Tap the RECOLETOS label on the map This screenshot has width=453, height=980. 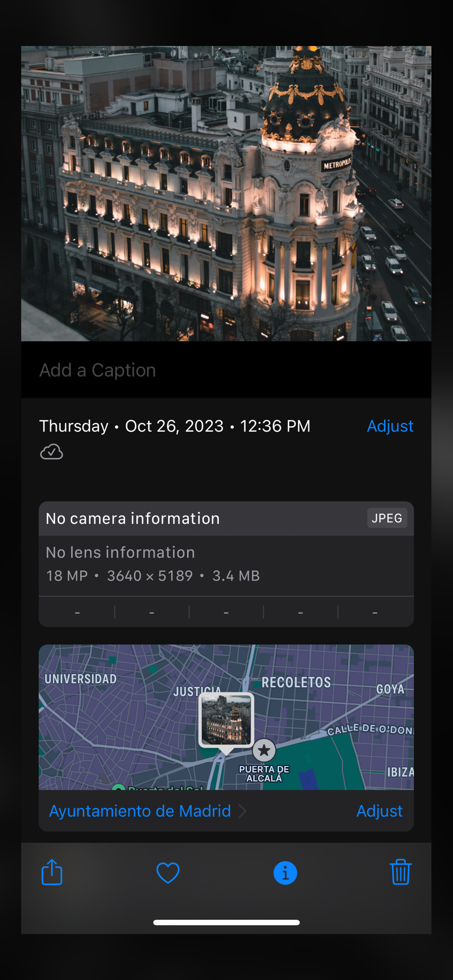[x=296, y=682]
